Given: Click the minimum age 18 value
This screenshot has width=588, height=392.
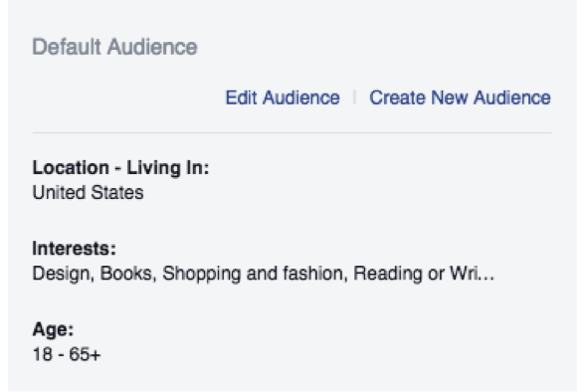Looking at the screenshot, I should click(43, 354).
